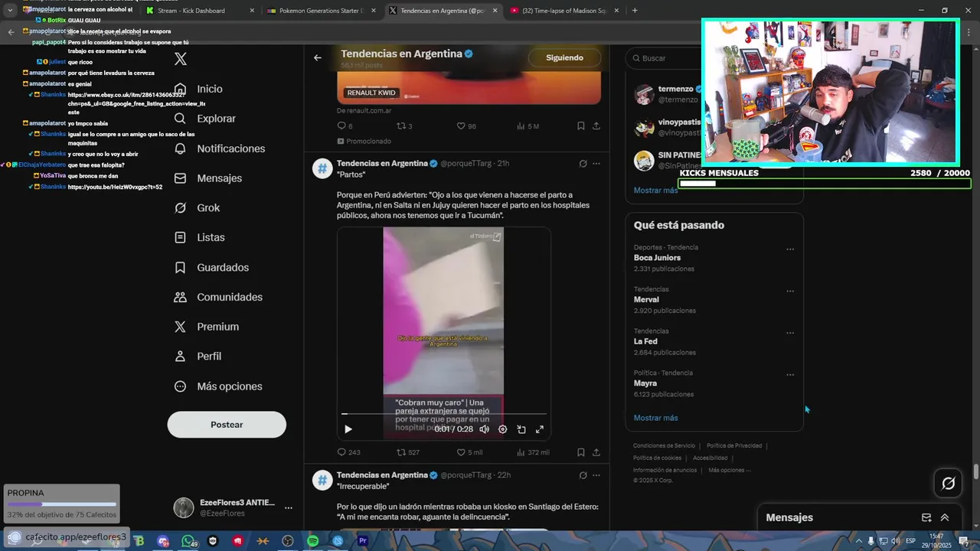The image size is (980, 551).
Task: Open WhatsApp from the taskbar
Action: pos(188,541)
